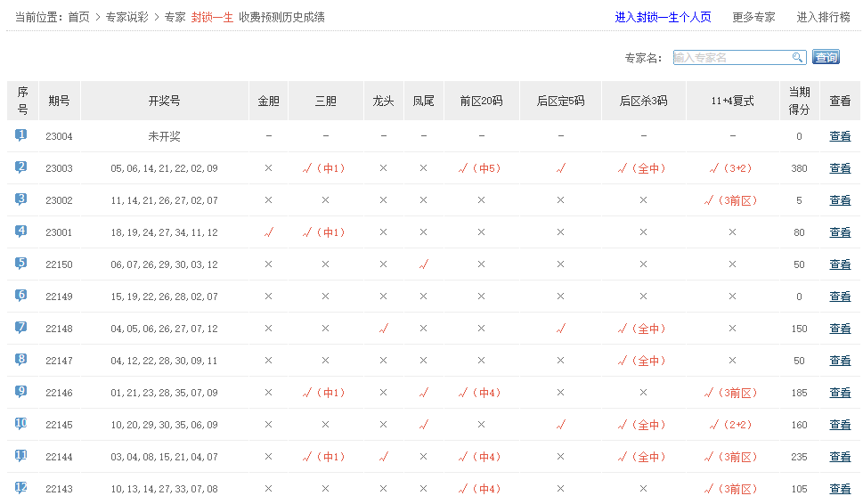Click the rank 5 badge icon
Screen dimensions: 863x504
pyautogui.click(x=21, y=264)
